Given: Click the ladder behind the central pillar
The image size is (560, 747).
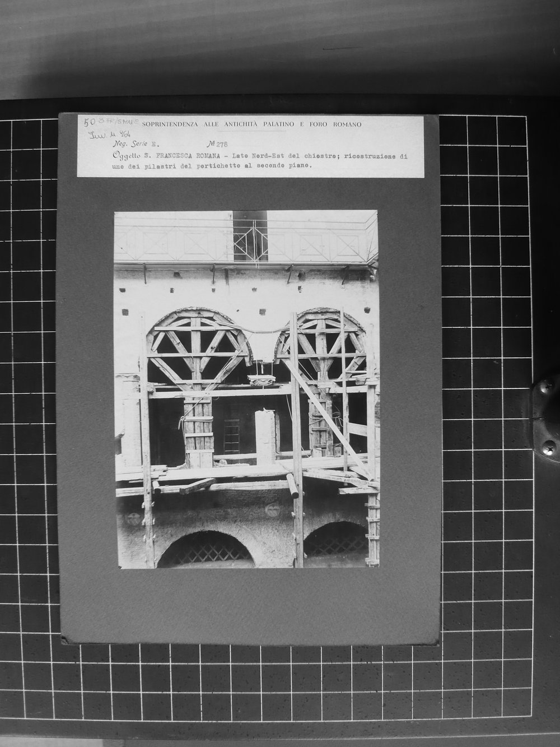Looking at the screenshot, I should 231,437.
